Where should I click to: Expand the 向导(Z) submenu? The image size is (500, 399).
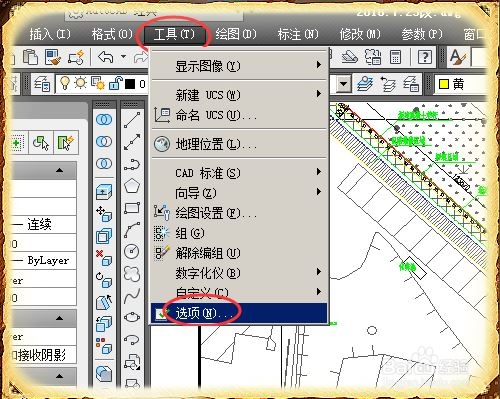click(239, 193)
